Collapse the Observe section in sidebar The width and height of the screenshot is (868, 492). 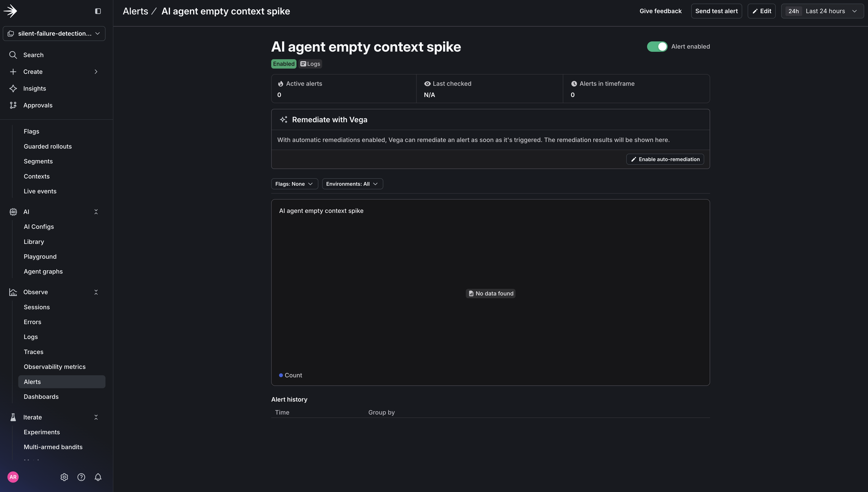coord(96,292)
